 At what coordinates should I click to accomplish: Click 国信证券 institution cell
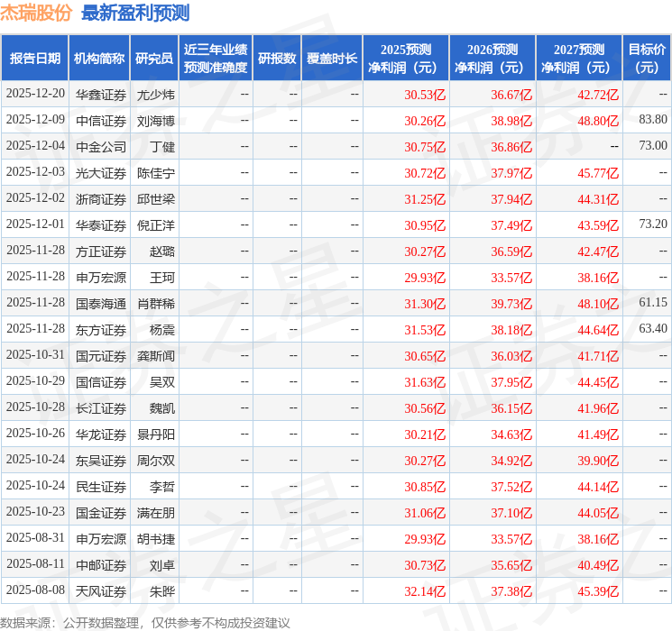[101, 382]
